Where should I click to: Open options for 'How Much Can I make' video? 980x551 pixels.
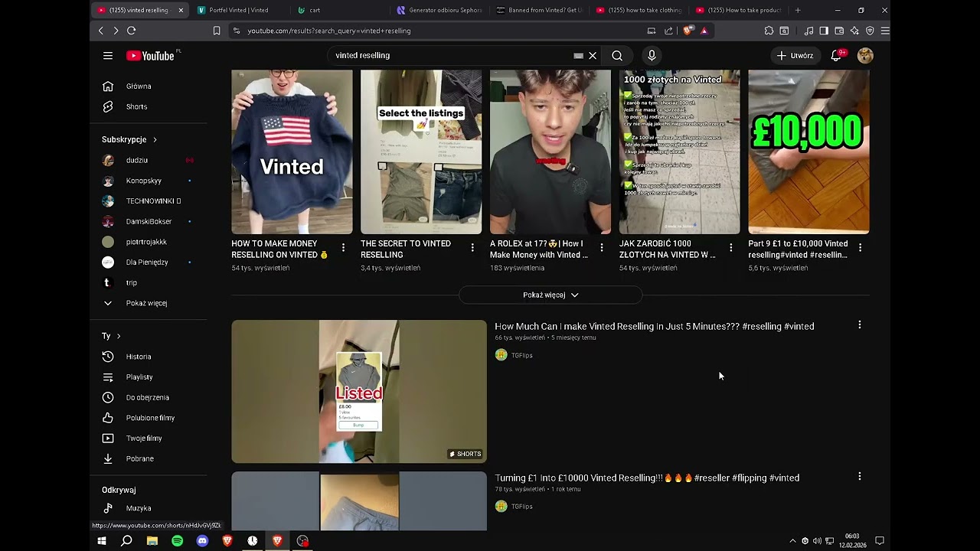point(859,325)
